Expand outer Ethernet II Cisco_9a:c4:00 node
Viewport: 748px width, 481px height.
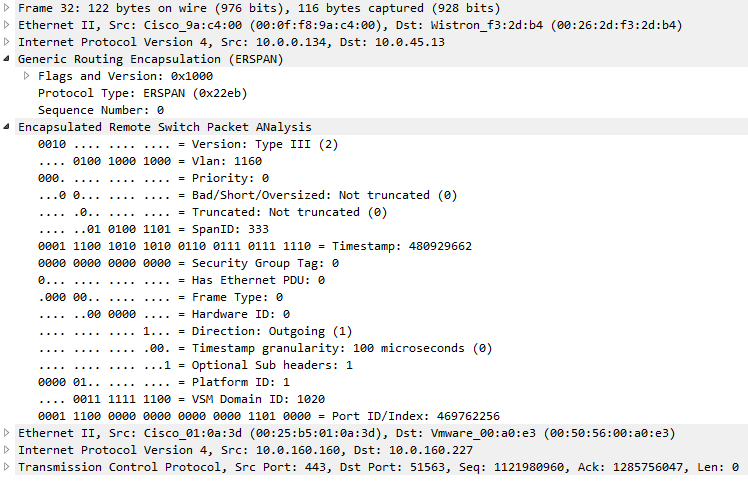(6, 25)
